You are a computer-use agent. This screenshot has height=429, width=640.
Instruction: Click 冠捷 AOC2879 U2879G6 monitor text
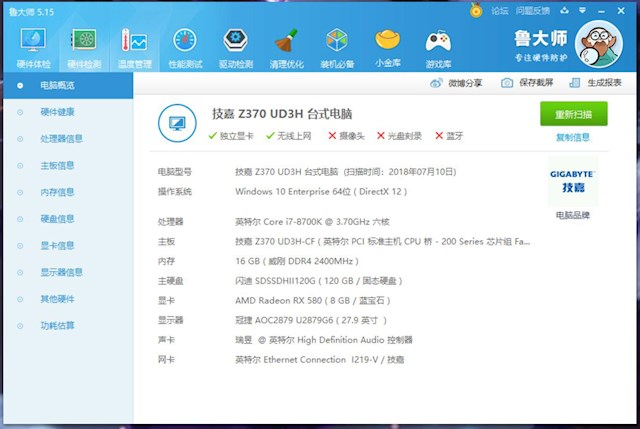click(x=311, y=320)
